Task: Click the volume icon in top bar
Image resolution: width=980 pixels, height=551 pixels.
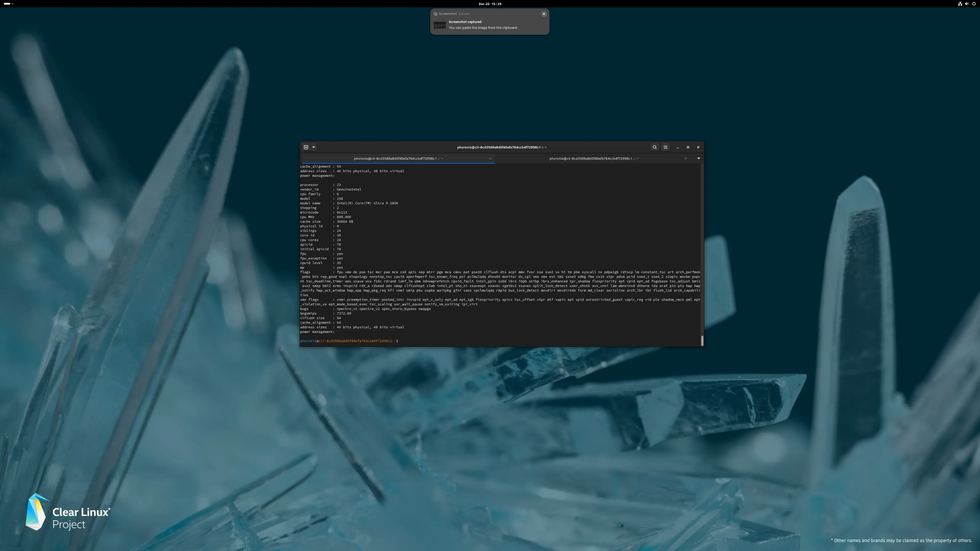Action: 967,4
